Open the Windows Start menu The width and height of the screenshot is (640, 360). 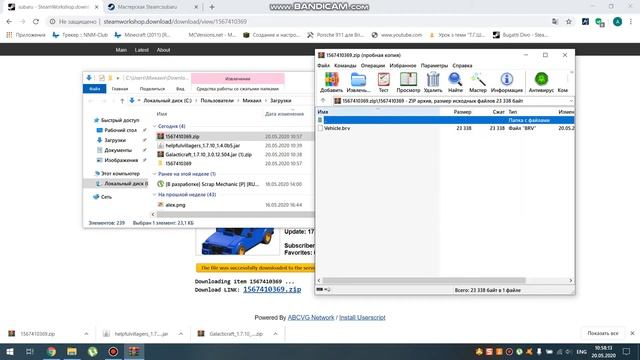click(10, 351)
